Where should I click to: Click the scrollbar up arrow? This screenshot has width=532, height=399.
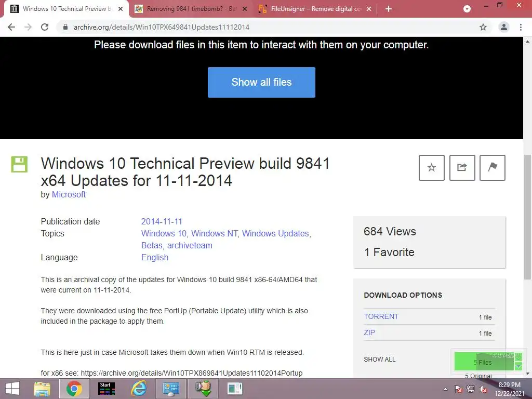coord(527,42)
